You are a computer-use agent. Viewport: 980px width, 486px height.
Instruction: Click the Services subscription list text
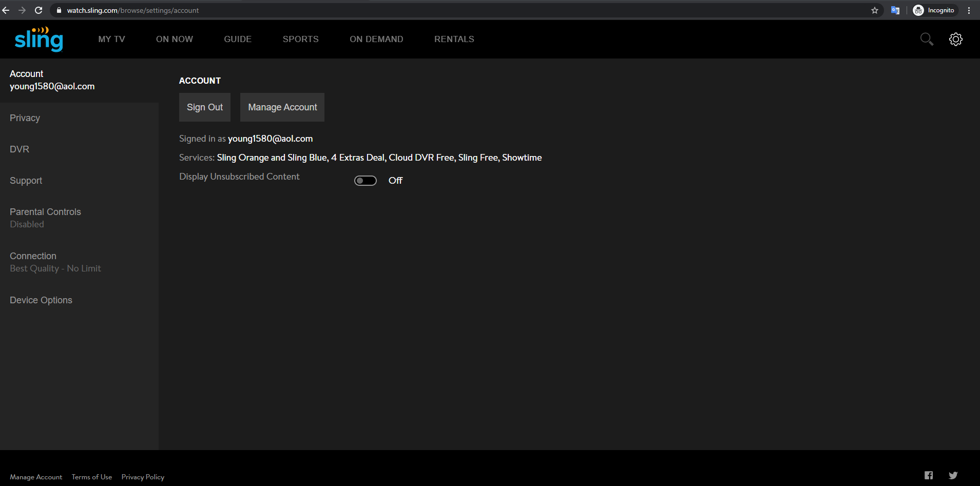point(379,158)
